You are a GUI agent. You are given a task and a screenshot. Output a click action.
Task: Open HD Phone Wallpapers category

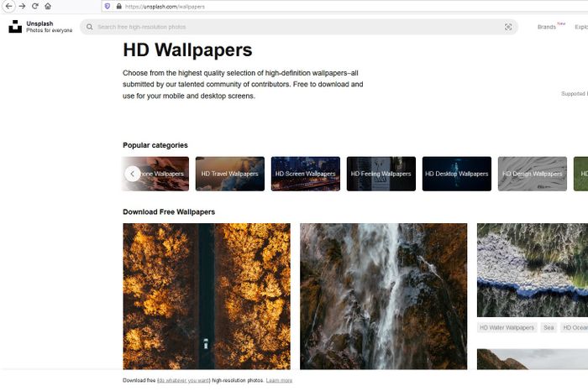(156, 174)
